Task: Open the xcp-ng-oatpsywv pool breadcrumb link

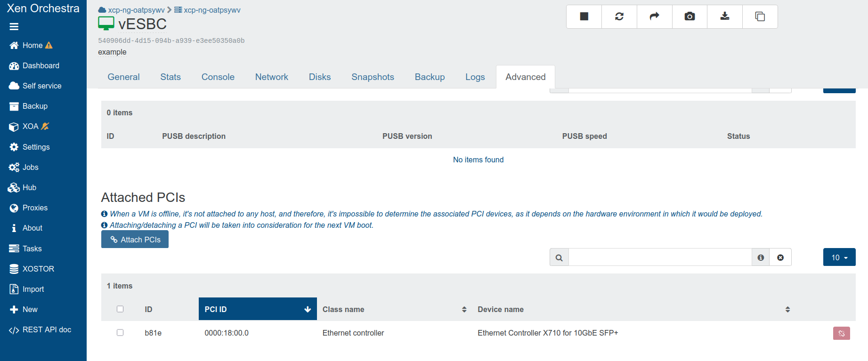Action: [x=136, y=10]
